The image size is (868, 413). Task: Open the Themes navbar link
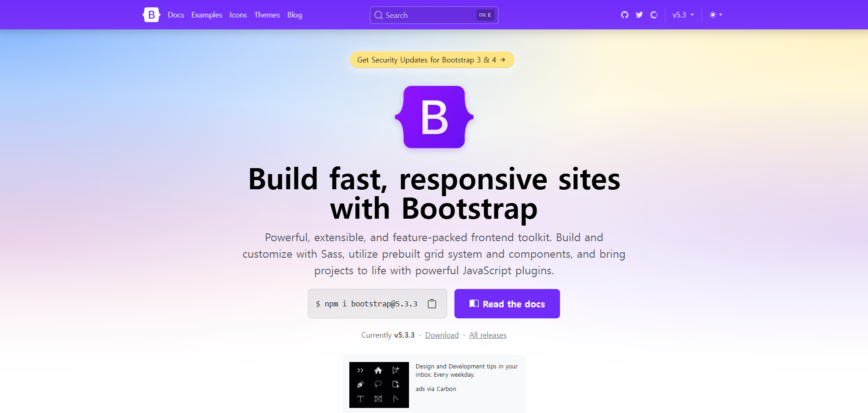coord(267,15)
